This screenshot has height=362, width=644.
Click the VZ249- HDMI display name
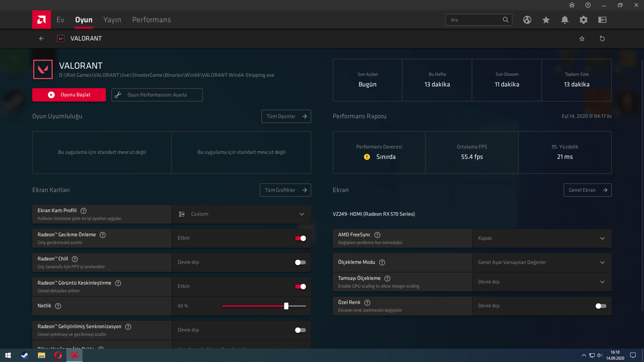click(x=374, y=214)
